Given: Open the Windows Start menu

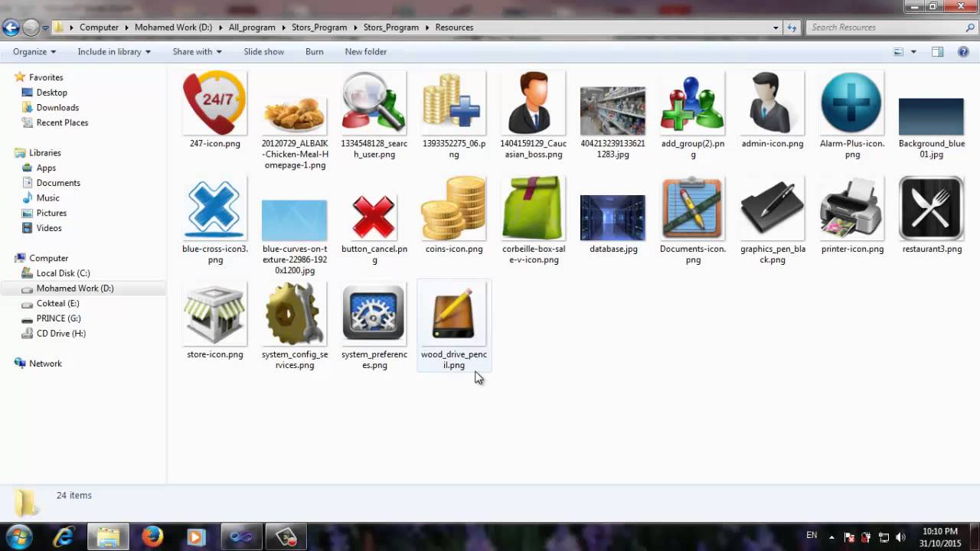Looking at the screenshot, I should [x=18, y=536].
